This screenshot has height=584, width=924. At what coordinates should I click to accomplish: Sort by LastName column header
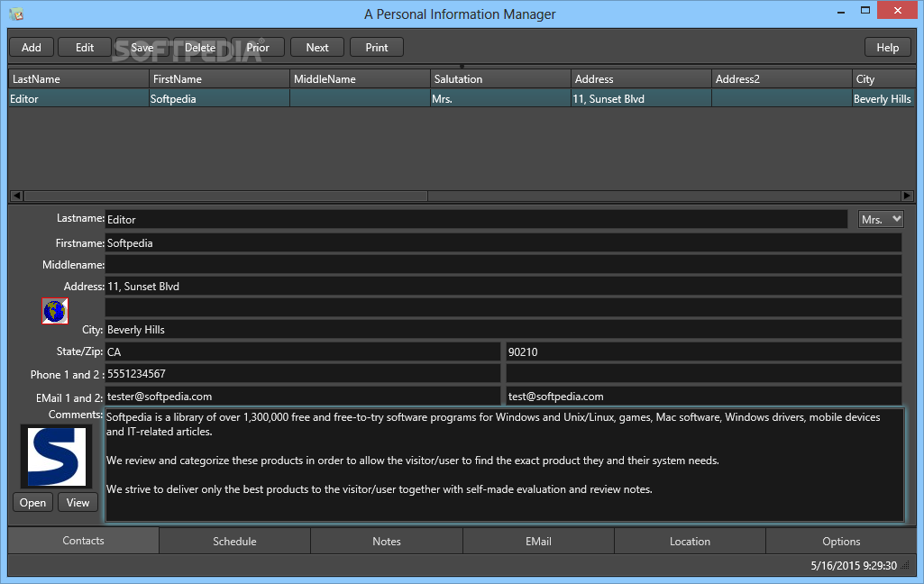click(x=78, y=79)
